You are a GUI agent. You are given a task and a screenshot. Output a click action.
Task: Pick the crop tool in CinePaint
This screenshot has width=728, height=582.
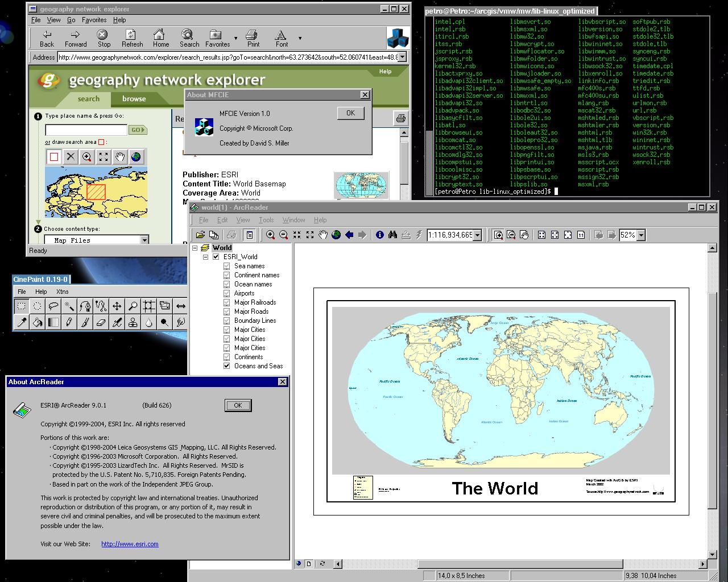(148, 306)
